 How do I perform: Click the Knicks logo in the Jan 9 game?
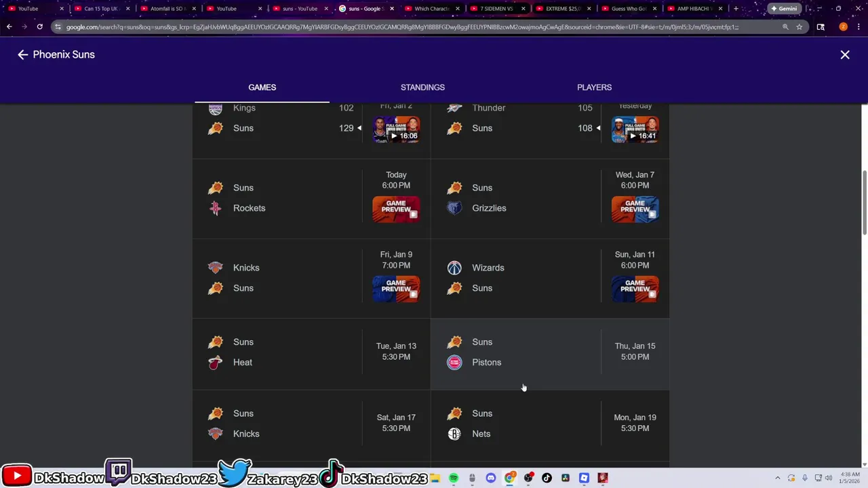[x=216, y=268]
